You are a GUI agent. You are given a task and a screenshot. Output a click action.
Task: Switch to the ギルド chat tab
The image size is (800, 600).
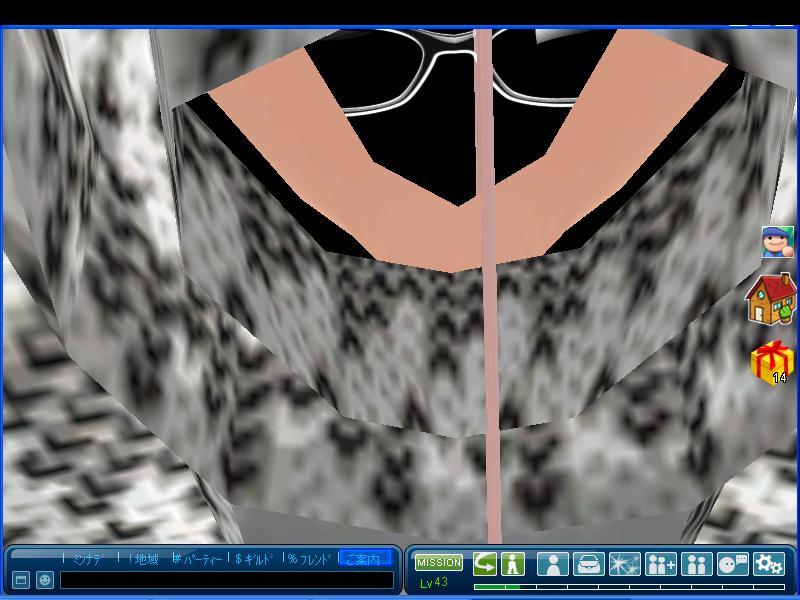254,559
